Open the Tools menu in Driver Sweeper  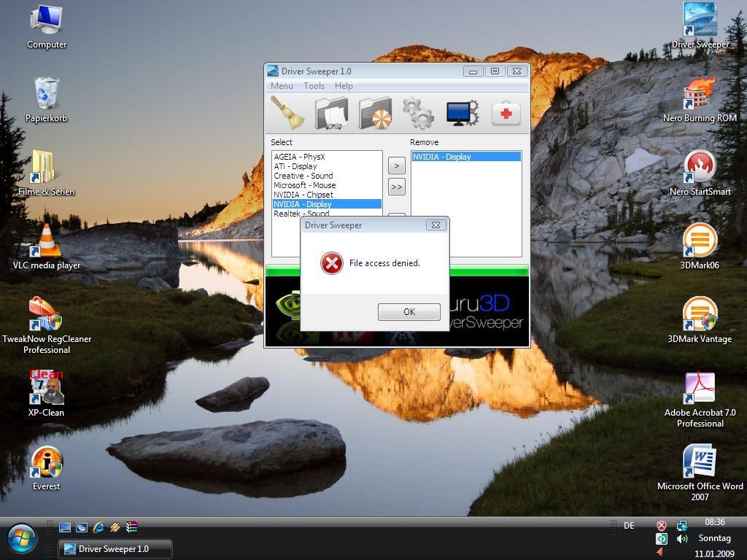click(x=314, y=86)
